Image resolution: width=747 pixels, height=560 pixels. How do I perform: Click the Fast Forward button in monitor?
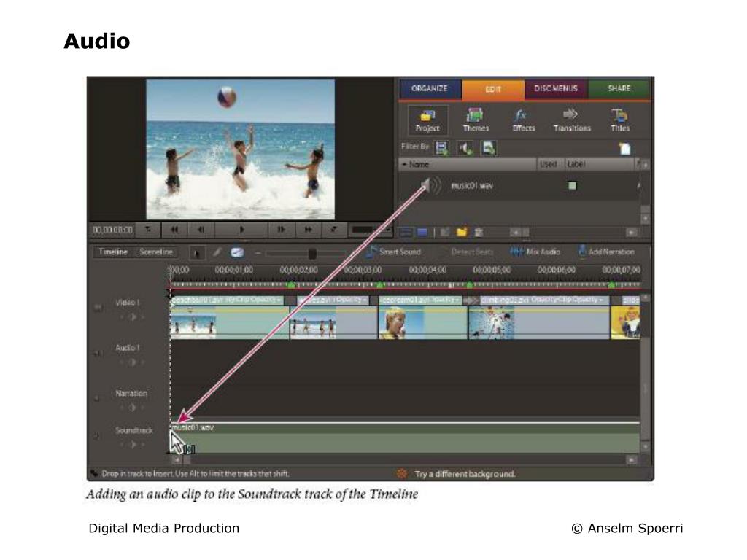[x=309, y=230]
